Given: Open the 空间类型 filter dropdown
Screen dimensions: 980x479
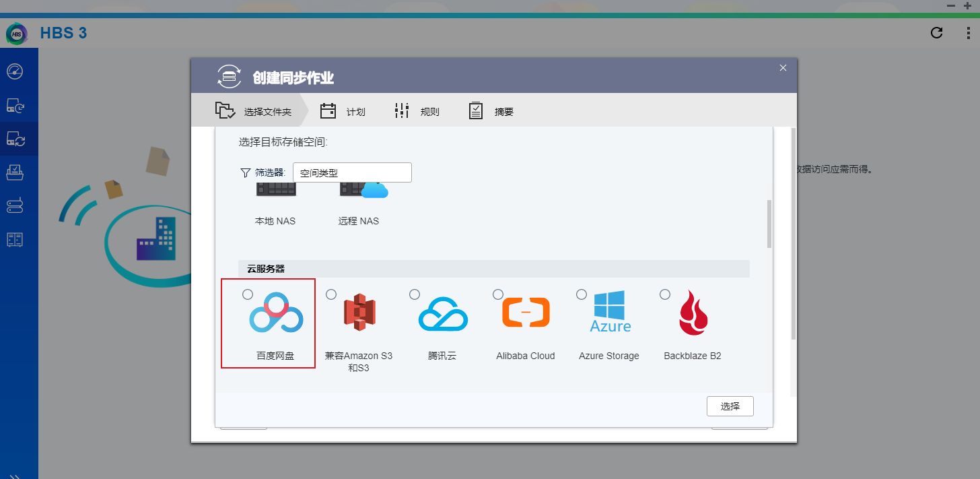Looking at the screenshot, I should (x=352, y=172).
